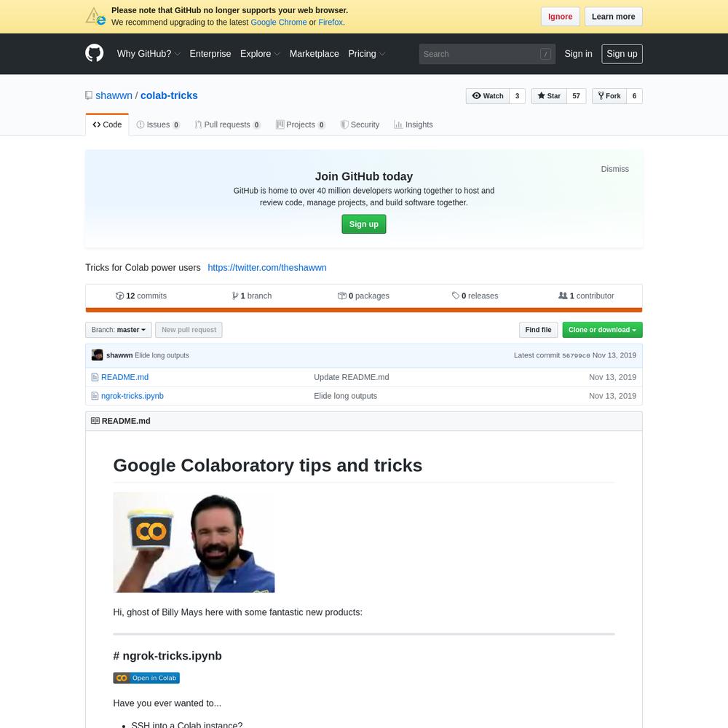Click the repository book icon beside shawwn
This screenshot has width=728, height=728.
(89, 95)
